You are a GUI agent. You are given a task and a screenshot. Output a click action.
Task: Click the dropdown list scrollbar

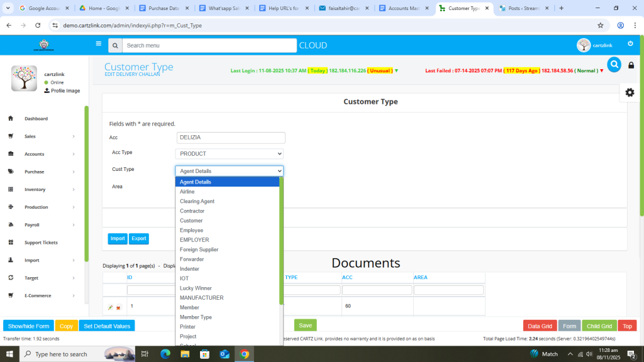pos(281,239)
